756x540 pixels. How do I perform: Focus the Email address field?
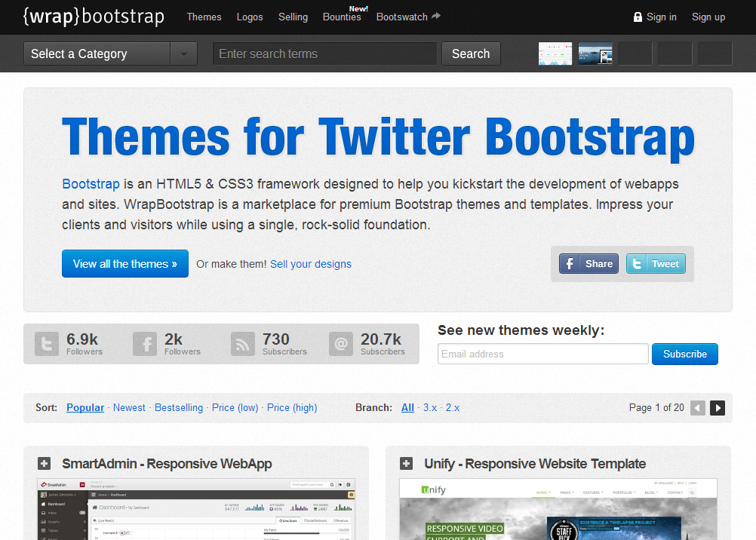click(543, 354)
